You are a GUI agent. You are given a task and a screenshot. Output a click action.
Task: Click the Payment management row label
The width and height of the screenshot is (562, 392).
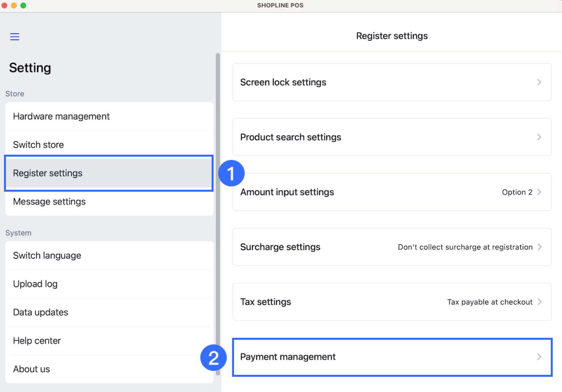click(288, 357)
